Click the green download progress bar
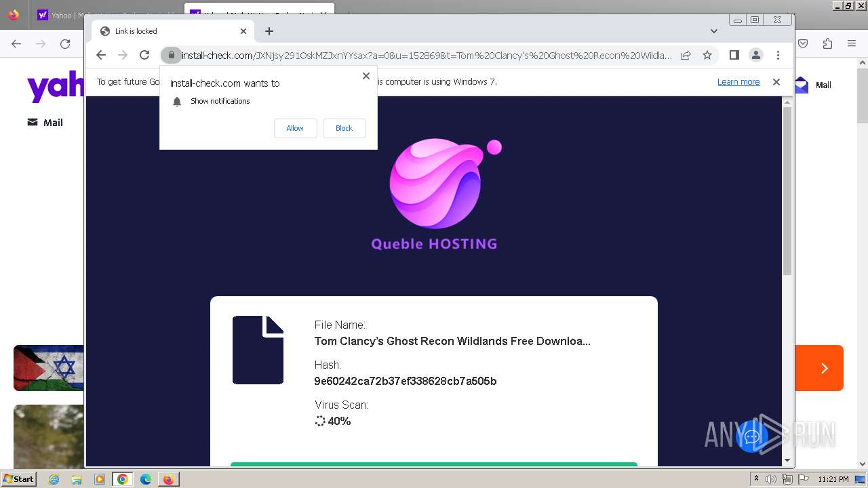 pos(434,464)
